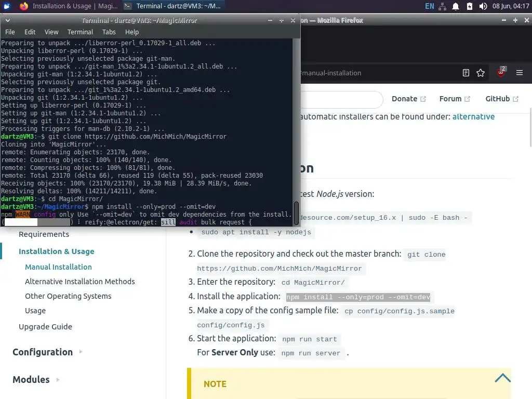Click the 'cp config/config.js.sample' code snippet
532x399 pixels.
(399, 311)
